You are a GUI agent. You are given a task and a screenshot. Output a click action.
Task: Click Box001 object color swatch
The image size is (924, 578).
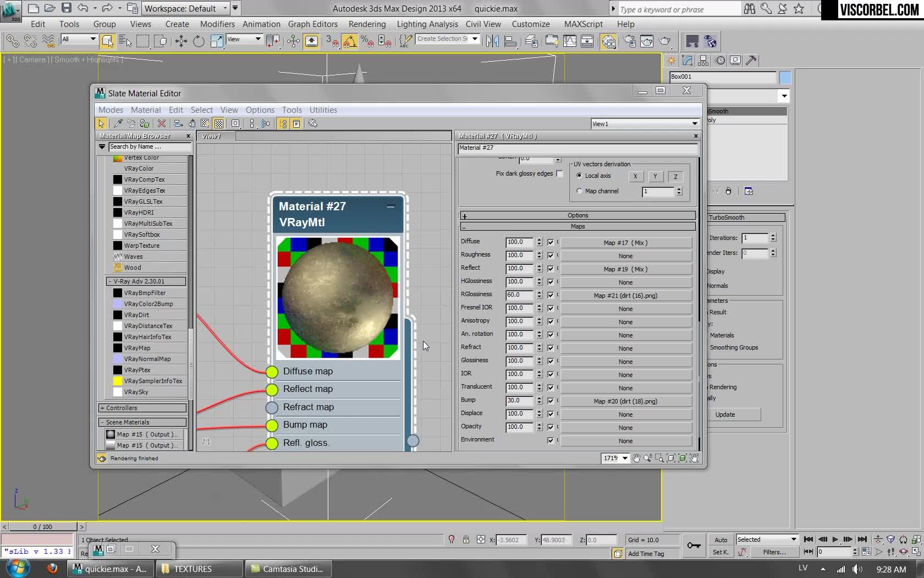coord(785,77)
